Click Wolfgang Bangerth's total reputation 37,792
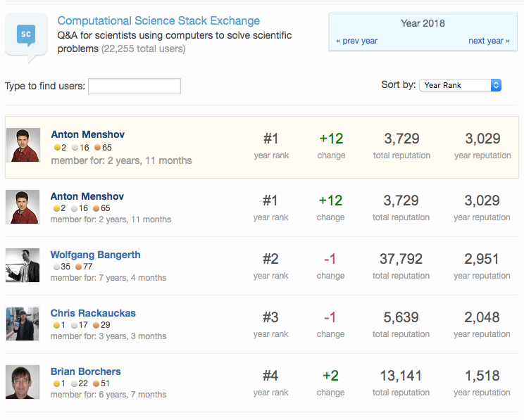This screenshot has height=420, width=524. (x=401, y=259)
